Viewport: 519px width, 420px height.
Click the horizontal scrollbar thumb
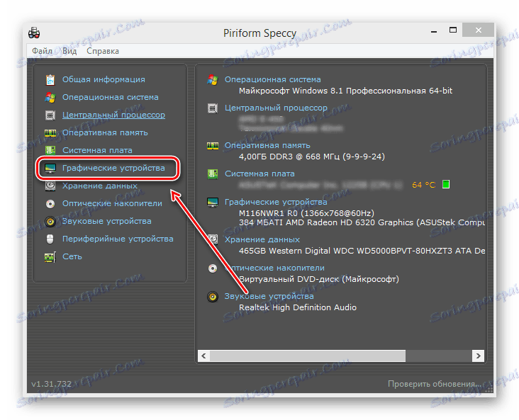tap(308, 356)
